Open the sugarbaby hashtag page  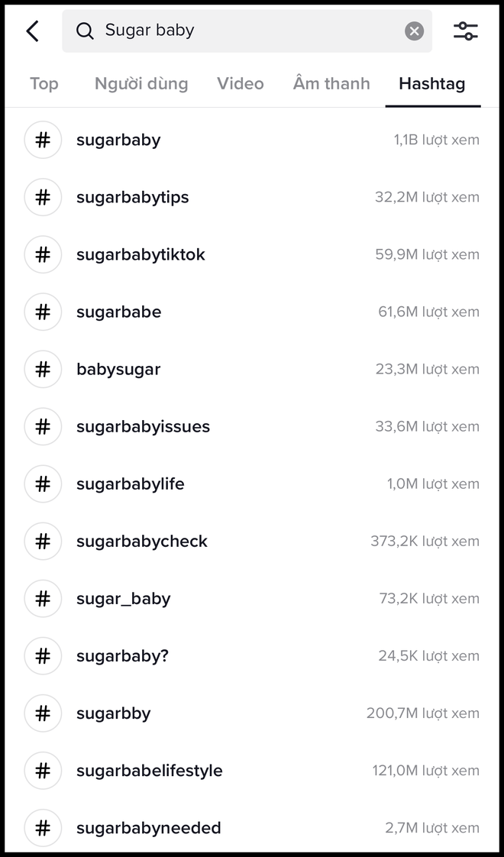(x=118, y=140)
